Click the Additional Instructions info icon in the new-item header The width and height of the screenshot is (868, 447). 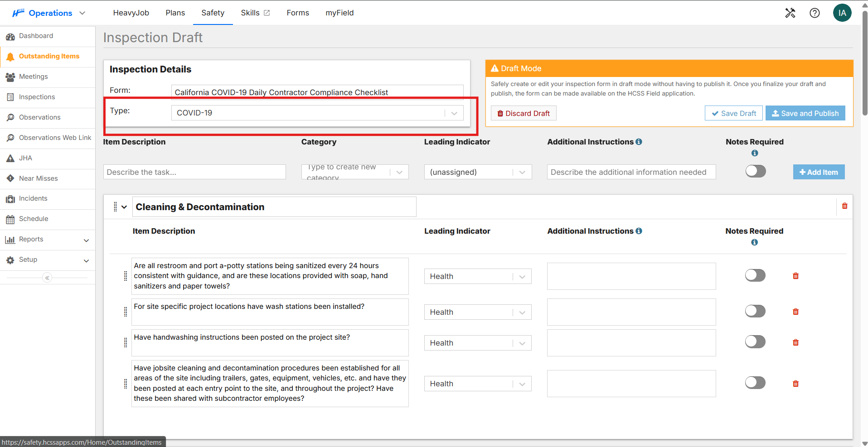click(x=639, y=142)
